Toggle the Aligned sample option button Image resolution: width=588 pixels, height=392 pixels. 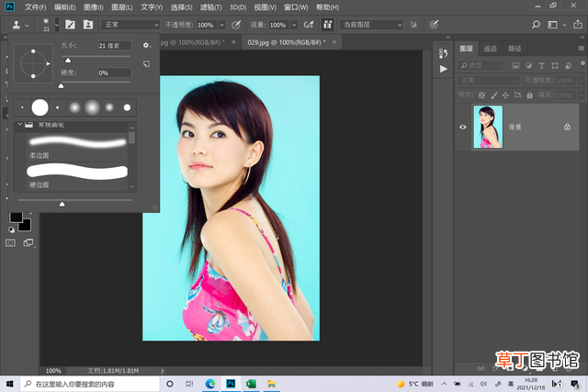pyautogui.click(x=327, y=25)
